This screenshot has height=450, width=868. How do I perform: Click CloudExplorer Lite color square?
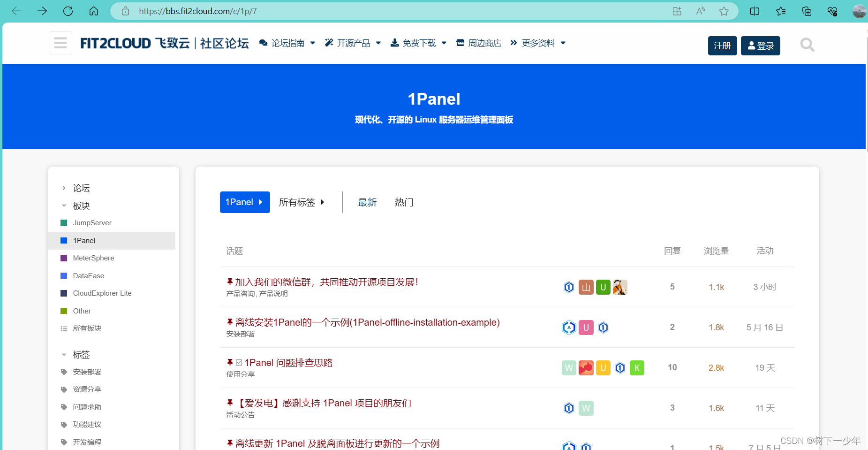click(x=64, y=293)
